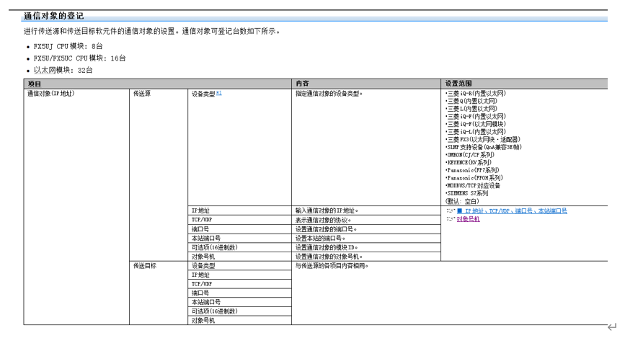Click the 设置通信对象的模块ID description cell
The image size is (625, 364).
pyautogui.click(x=327, y=247)
